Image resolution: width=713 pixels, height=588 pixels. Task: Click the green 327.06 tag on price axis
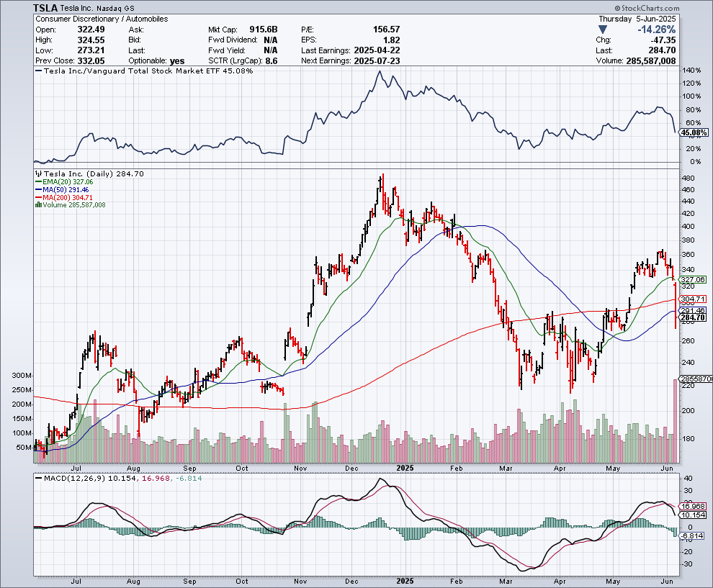tap(694, 279)
